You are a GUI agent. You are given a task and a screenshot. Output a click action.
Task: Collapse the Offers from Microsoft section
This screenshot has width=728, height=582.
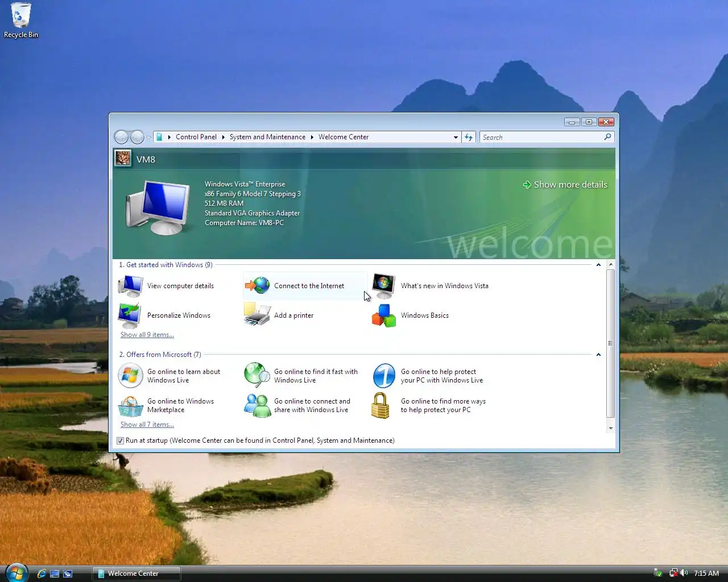click(598, 355)
